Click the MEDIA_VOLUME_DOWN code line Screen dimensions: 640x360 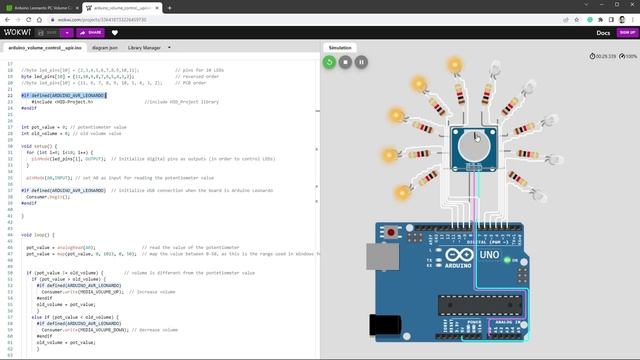(109, 330)
